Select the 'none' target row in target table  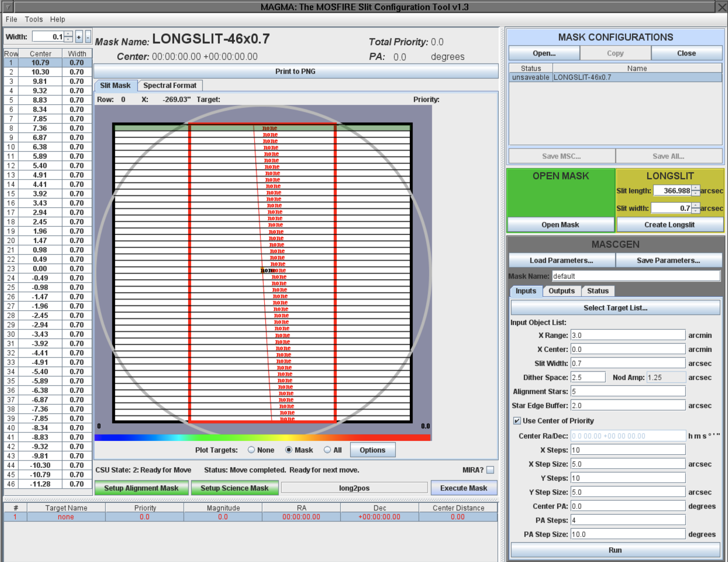click(x=251, y=517)
